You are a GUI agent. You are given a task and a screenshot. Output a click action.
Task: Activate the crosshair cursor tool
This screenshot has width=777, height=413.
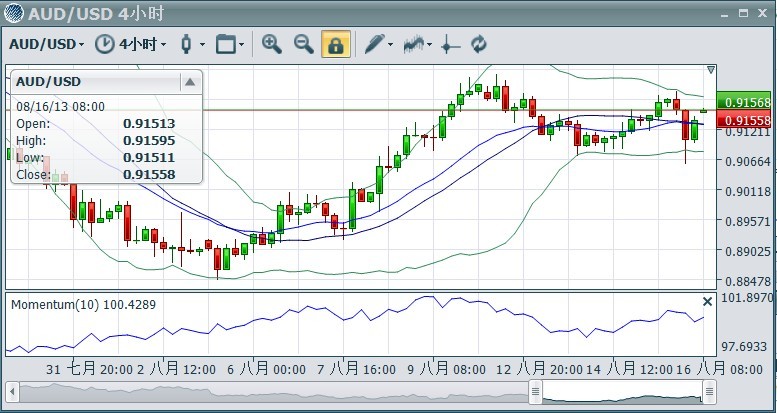pos(450,45)
